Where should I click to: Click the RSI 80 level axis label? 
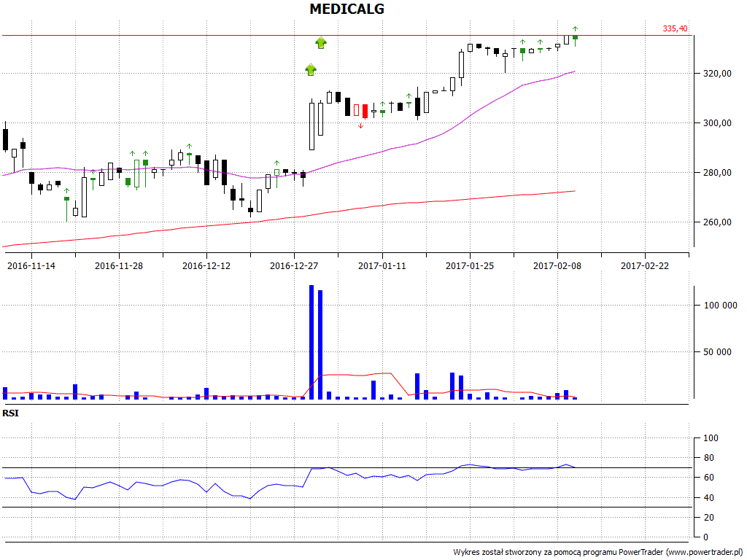[708, 458]
